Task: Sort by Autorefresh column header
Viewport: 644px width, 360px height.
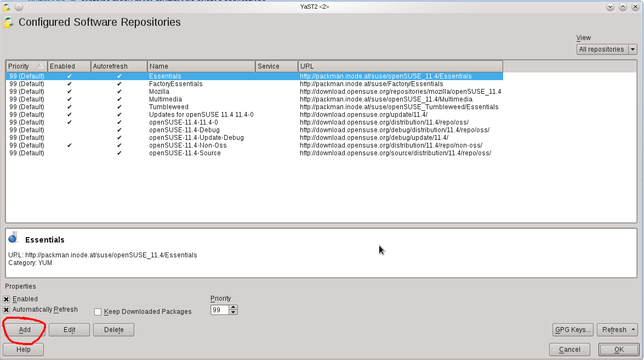Action: pyautogui.click(x=119, y=66)
